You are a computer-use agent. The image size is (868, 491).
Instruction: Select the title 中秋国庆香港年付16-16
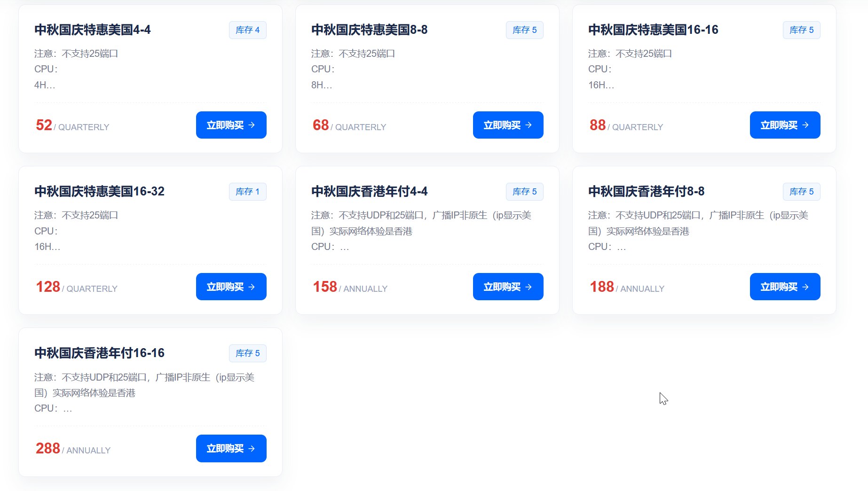coord(99,353)
